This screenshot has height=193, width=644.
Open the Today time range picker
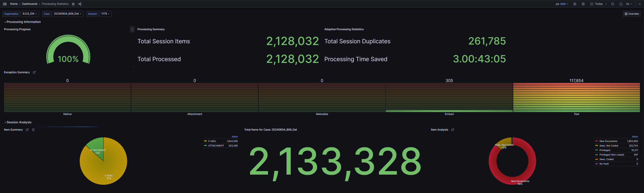(x=599, y=4)
